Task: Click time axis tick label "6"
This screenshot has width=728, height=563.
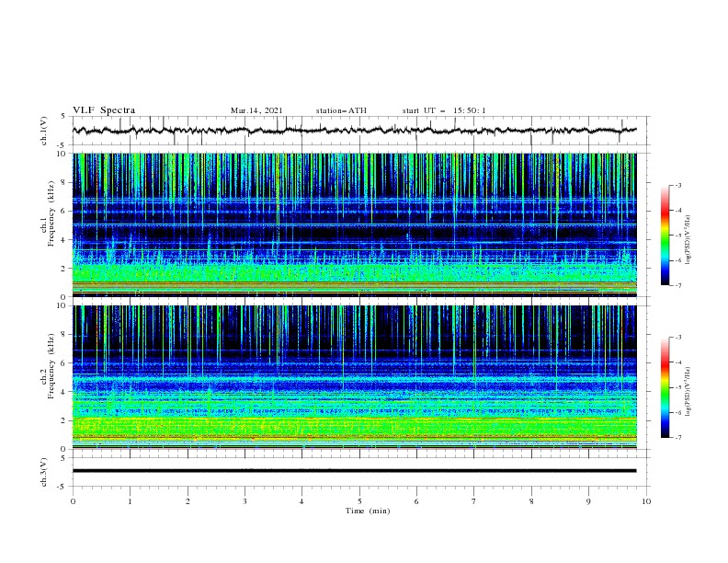Action: pyautogui.click(x=416, y=501)
